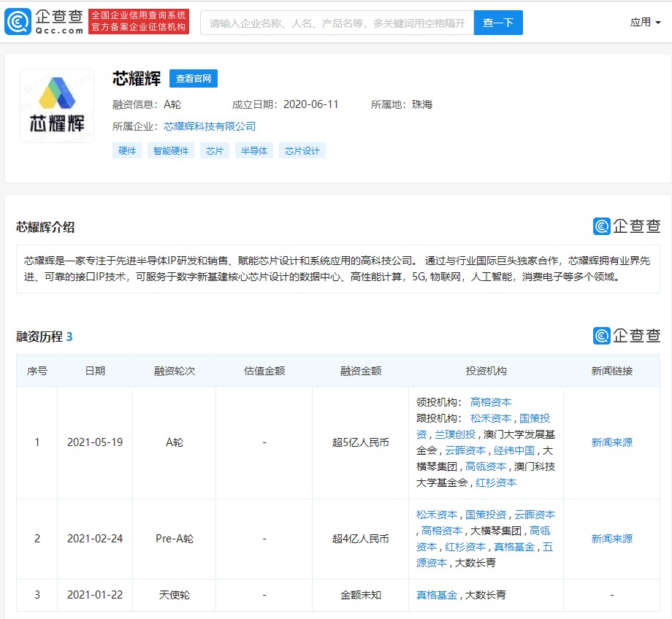The image size is (672, 619).
Task: Click the 超4亿人民币 amount cell
Action: click(360, 539)
